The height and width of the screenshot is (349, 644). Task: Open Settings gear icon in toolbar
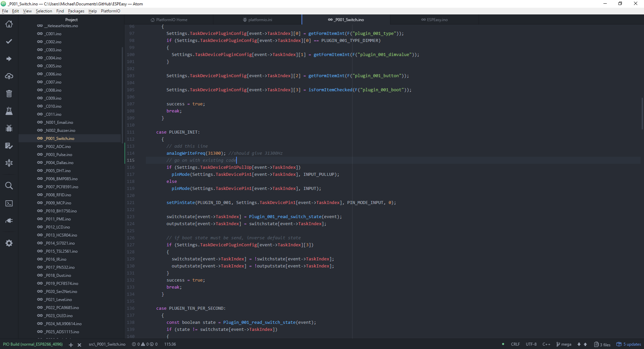pyautogui.click(x=9, y=243)
